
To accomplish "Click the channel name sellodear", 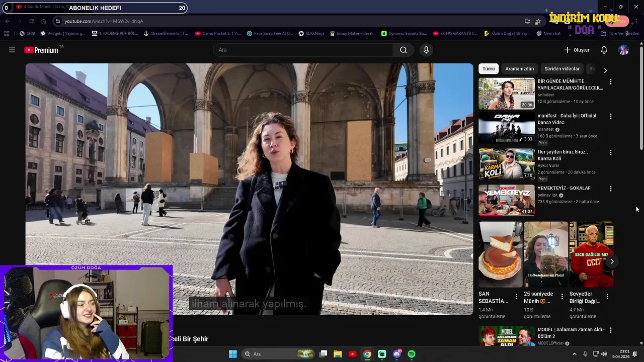I will tap(546, 95).
